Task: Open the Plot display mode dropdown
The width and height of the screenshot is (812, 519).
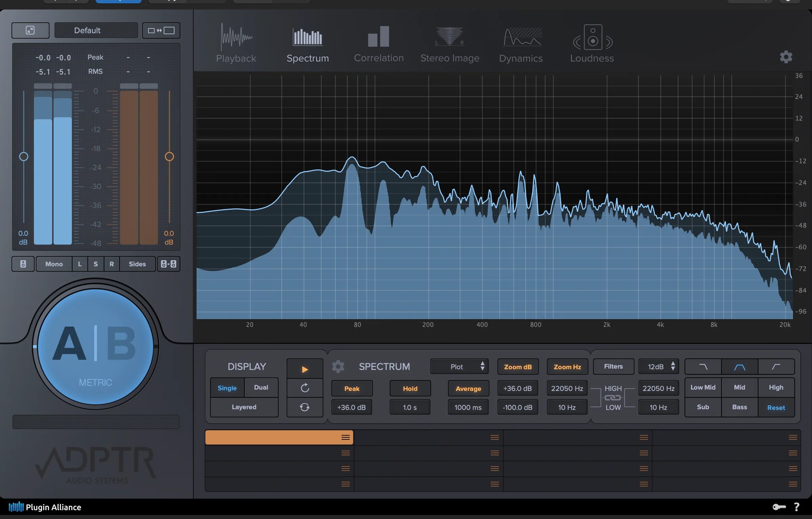Action: pyautogui.click(x=460, y=367)
